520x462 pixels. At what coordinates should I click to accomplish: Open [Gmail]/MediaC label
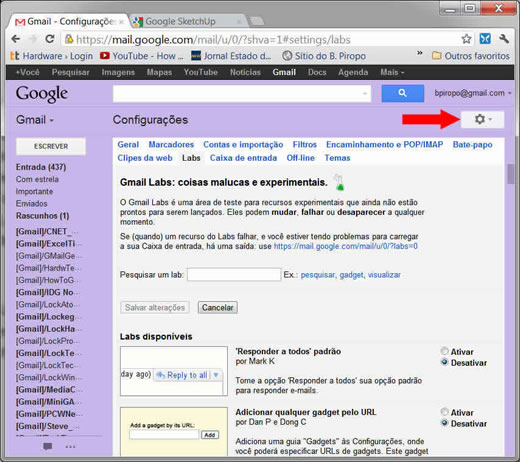click(47, 390)
